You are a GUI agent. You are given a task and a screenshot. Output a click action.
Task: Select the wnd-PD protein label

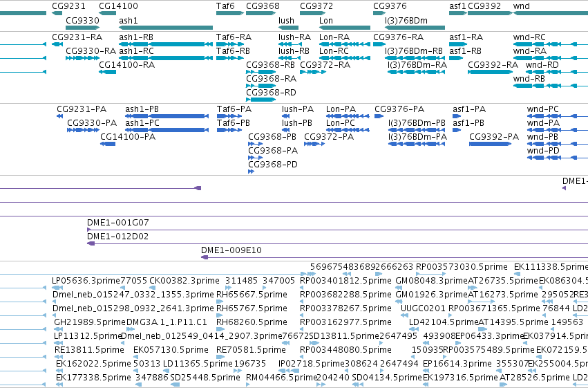tap(543, 151)
